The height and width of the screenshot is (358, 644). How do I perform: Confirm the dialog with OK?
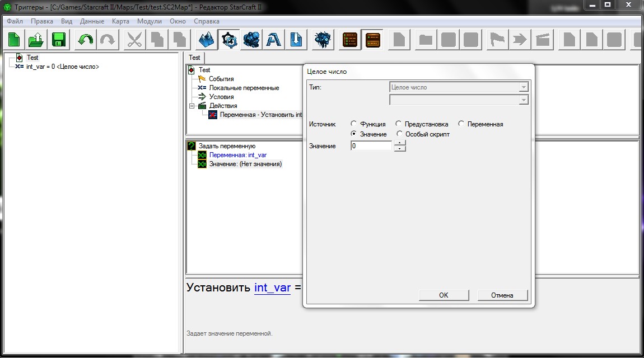pyautogui.click(x=444, y=295)
